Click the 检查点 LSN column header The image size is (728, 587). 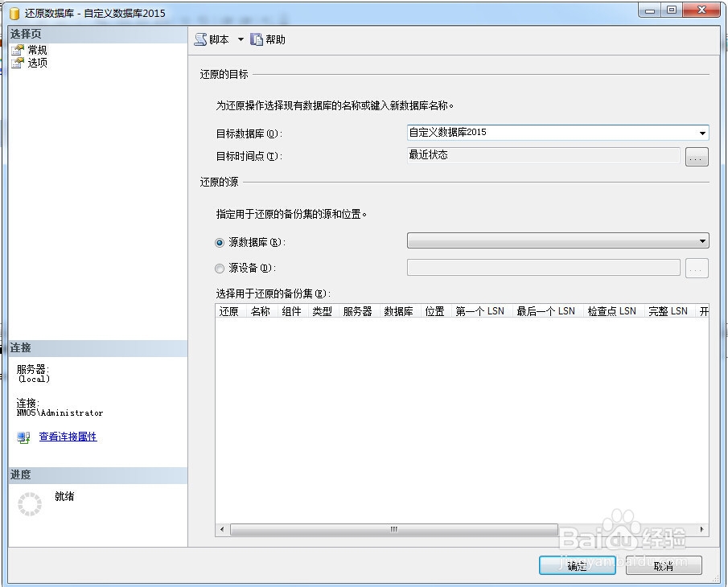tap(612, 311)
